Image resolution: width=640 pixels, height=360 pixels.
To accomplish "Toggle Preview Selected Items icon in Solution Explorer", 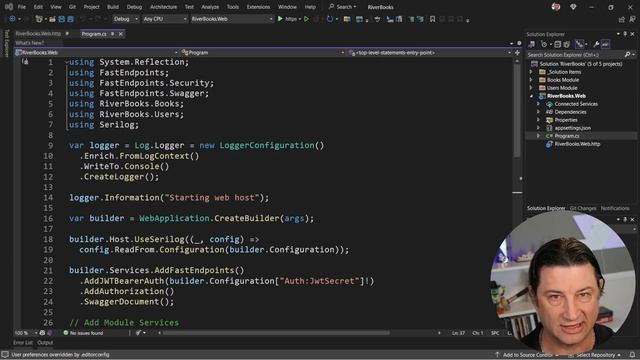I will [x=605, y=44].
